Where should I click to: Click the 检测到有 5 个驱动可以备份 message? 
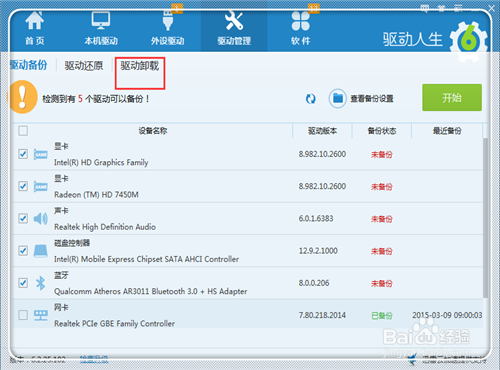click(x=96, y=99)
